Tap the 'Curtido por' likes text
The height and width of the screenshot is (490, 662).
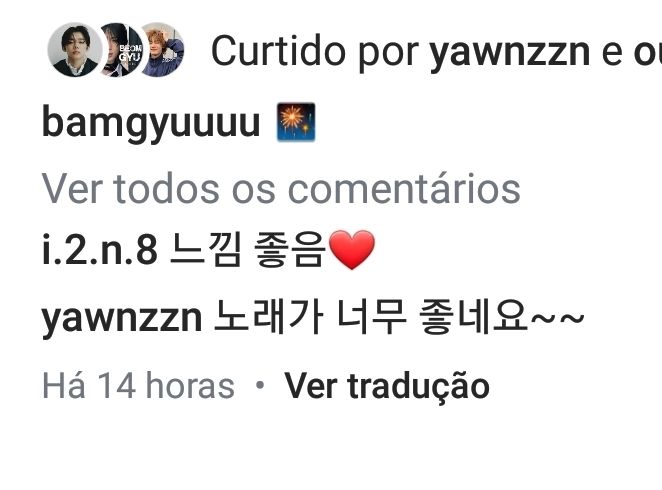coord(315,51)
